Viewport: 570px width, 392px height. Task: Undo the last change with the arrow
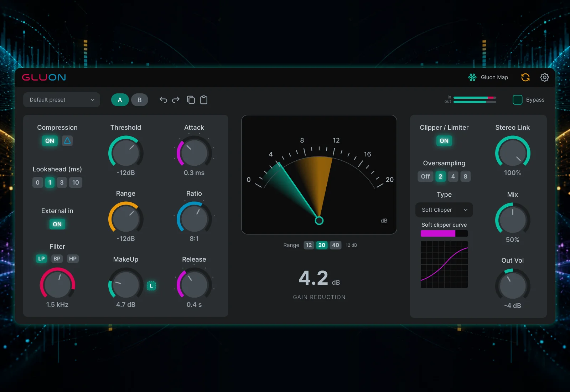pos(163,100)
